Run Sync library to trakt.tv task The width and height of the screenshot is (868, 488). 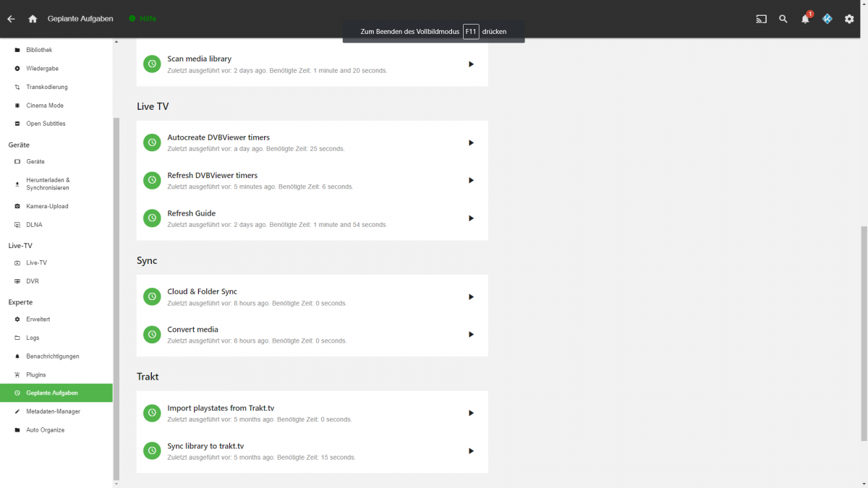coord(471,451)
